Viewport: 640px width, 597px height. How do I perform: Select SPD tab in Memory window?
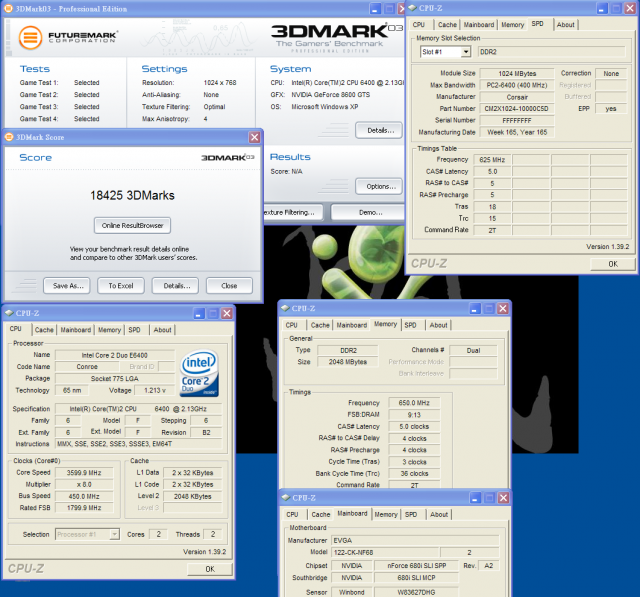click(x=410, y=325)
